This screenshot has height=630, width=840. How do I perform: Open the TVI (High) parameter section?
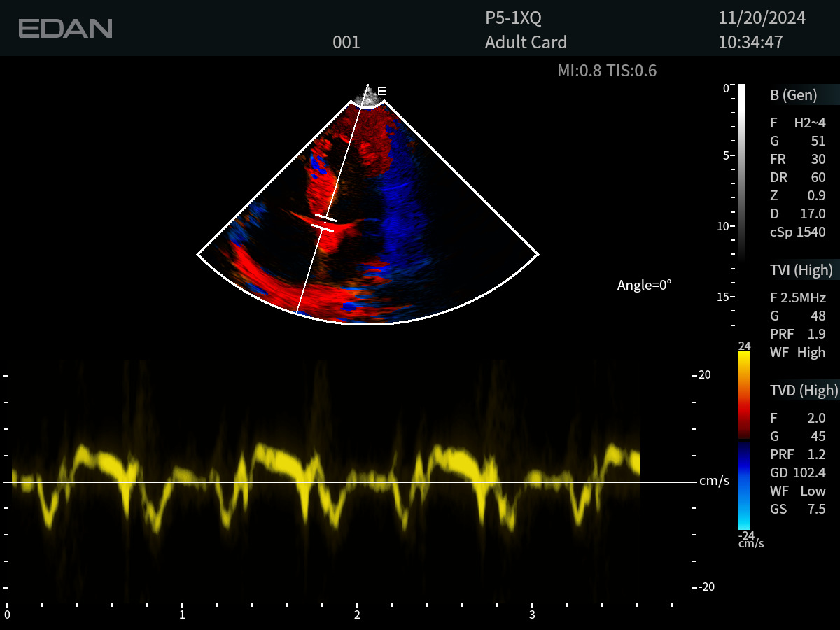(x=801, y=270)
